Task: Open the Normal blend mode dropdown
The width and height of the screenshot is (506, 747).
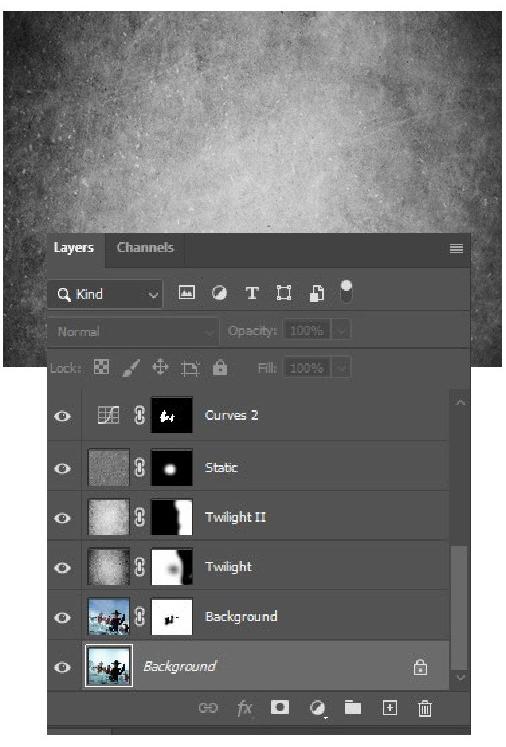Action: 133,331
